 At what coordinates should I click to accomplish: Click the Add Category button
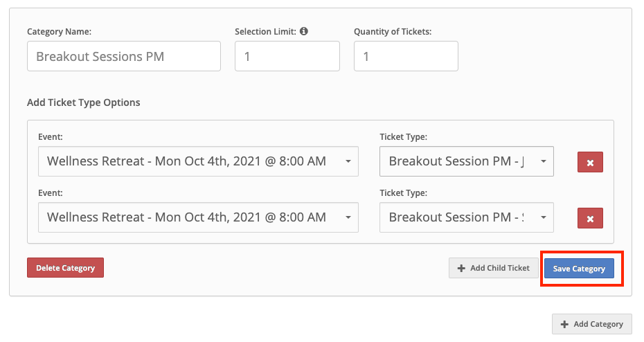592,324
